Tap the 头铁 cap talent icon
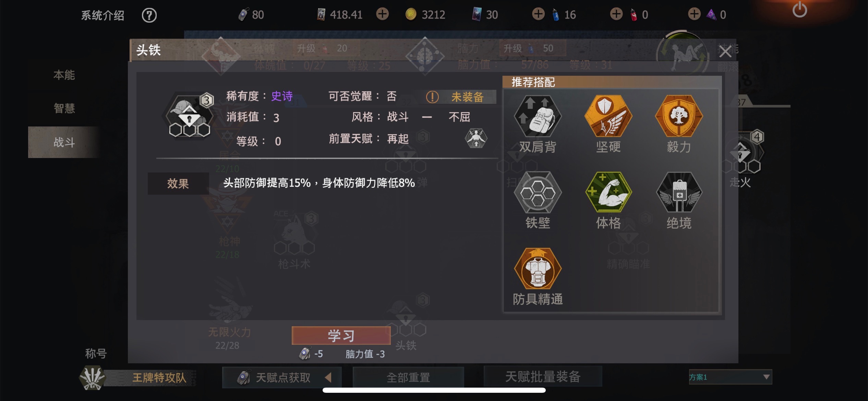The image size is (868, 401). (x=190, y=115)
